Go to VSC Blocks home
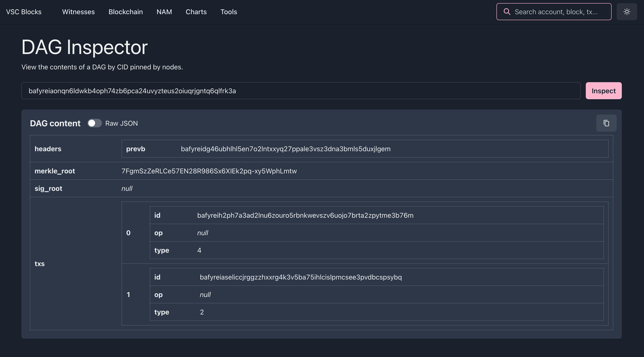 tap(24, 12)
